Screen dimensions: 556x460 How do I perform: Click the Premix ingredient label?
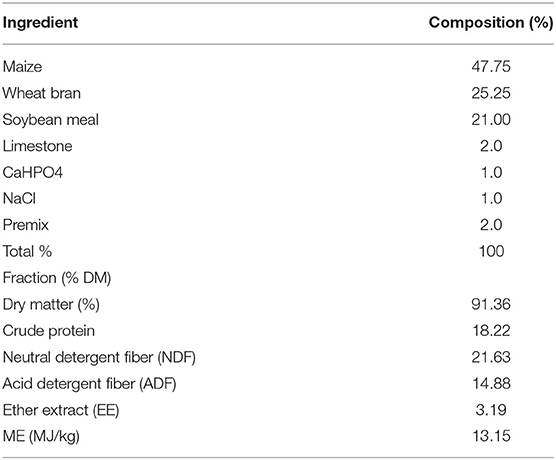[26, 225]
